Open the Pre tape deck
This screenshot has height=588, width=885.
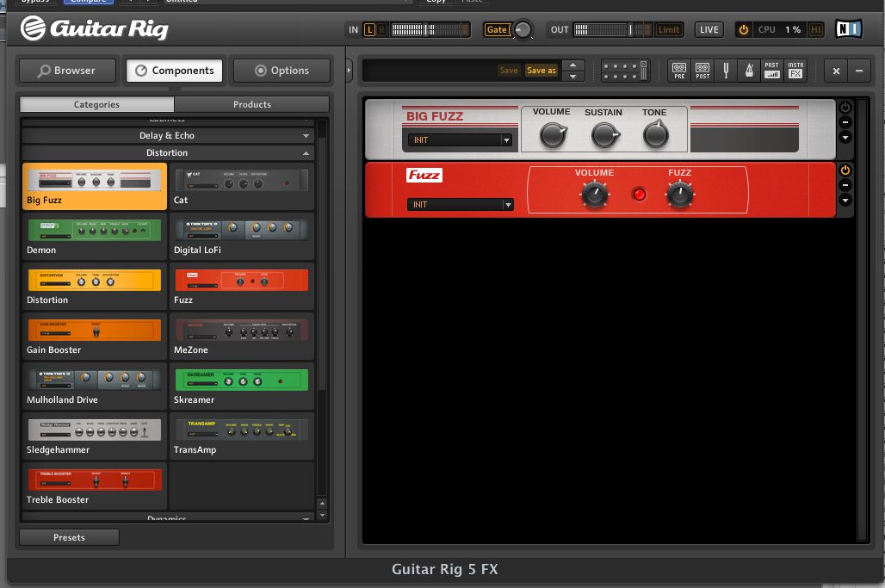679,71
